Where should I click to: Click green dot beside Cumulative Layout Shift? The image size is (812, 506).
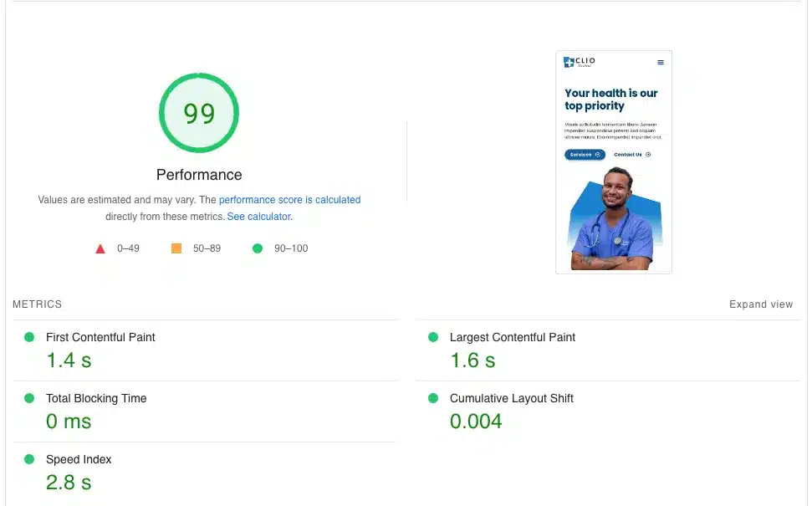(x=433, y=398)
